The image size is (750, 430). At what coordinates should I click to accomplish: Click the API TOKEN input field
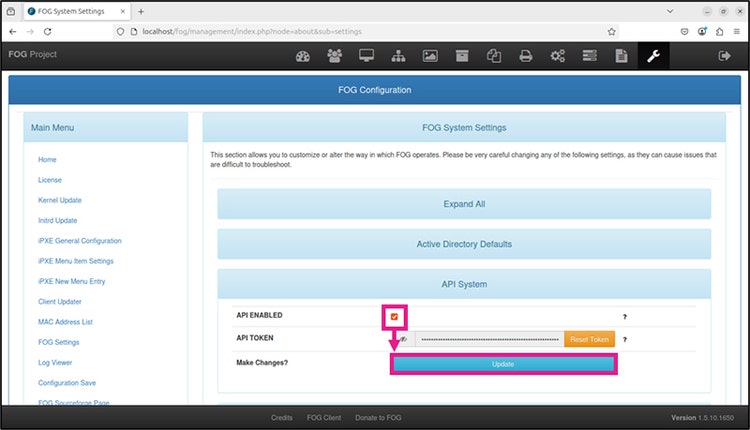coord(489,339)
